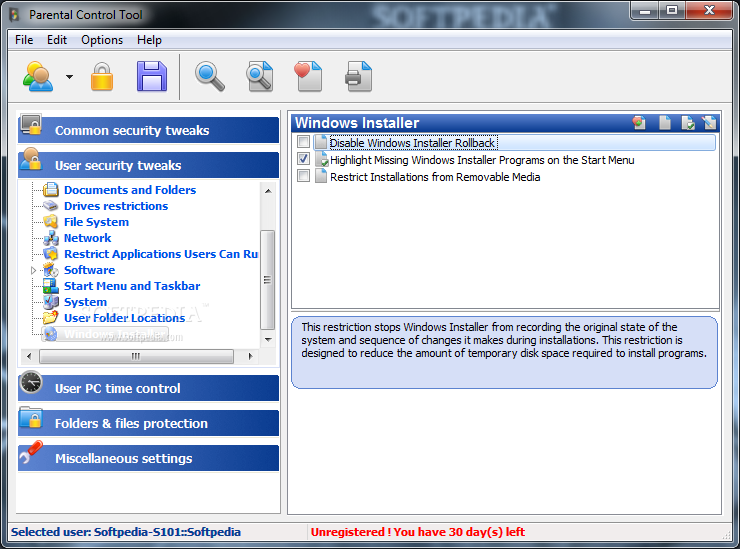This screenshot has width=740, height=549.
Task: Enable Disable Windows Installer Rollback checkbox
Action: point(303,142)
